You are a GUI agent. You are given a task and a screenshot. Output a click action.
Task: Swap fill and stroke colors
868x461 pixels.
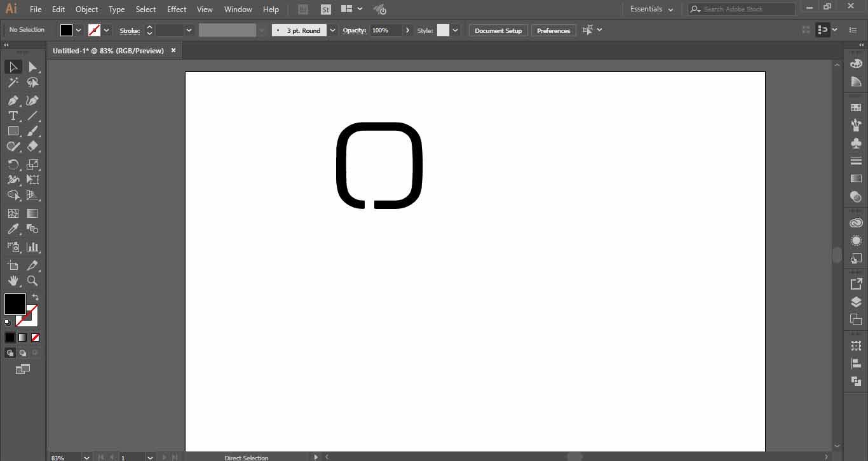click(x=36, y=297)
